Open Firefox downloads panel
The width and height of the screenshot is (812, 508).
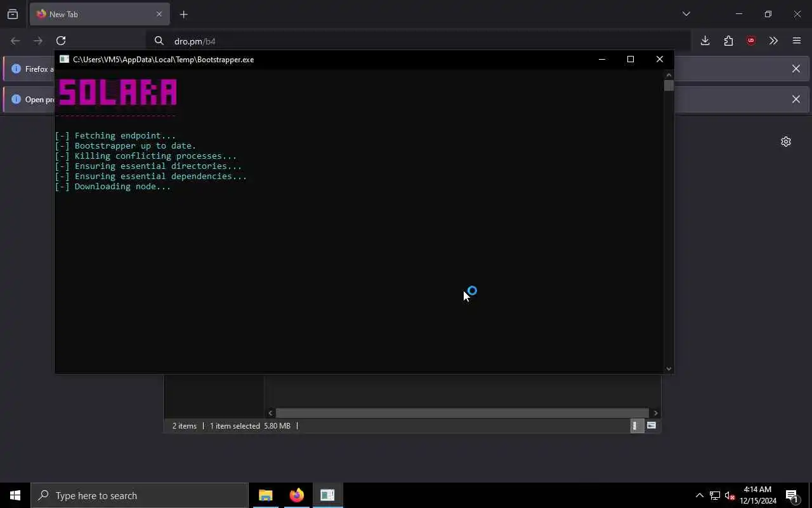coord(705,41)
